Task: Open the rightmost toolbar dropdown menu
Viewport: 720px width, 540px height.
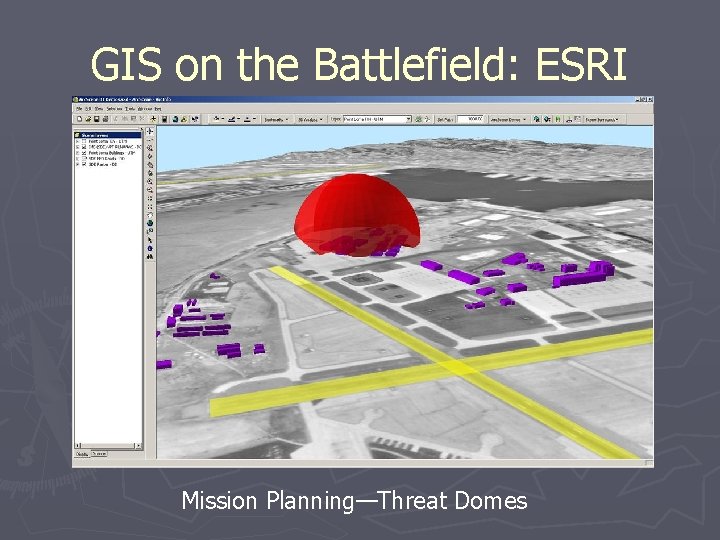Action: pos(602,119)
